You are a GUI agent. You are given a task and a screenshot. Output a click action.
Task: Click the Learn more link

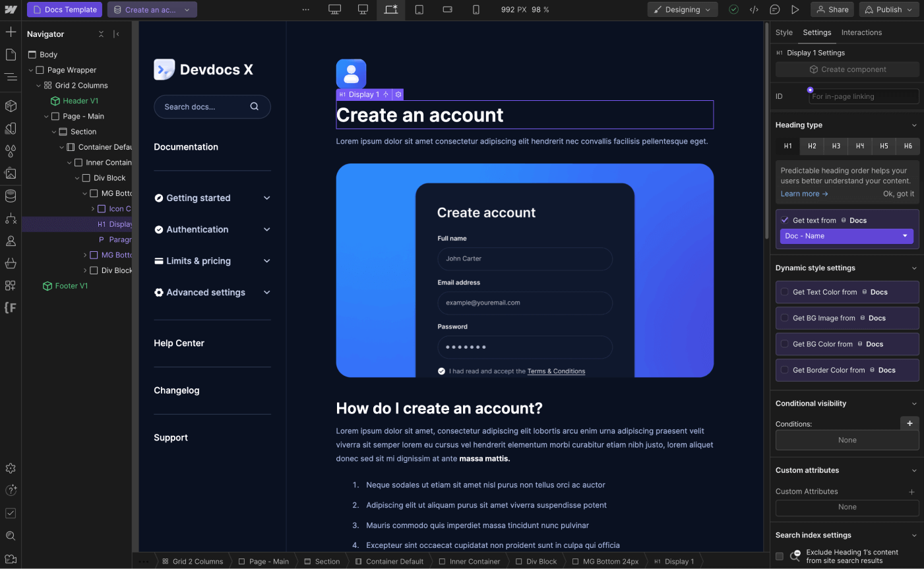click(800, 193)
